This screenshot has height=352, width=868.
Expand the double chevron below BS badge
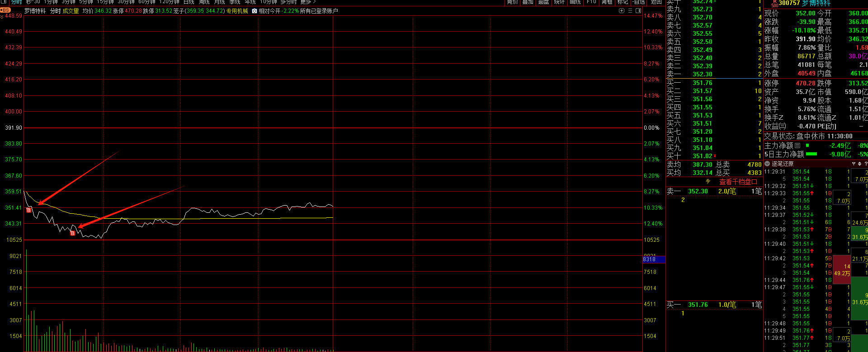(x=2, y=17)
